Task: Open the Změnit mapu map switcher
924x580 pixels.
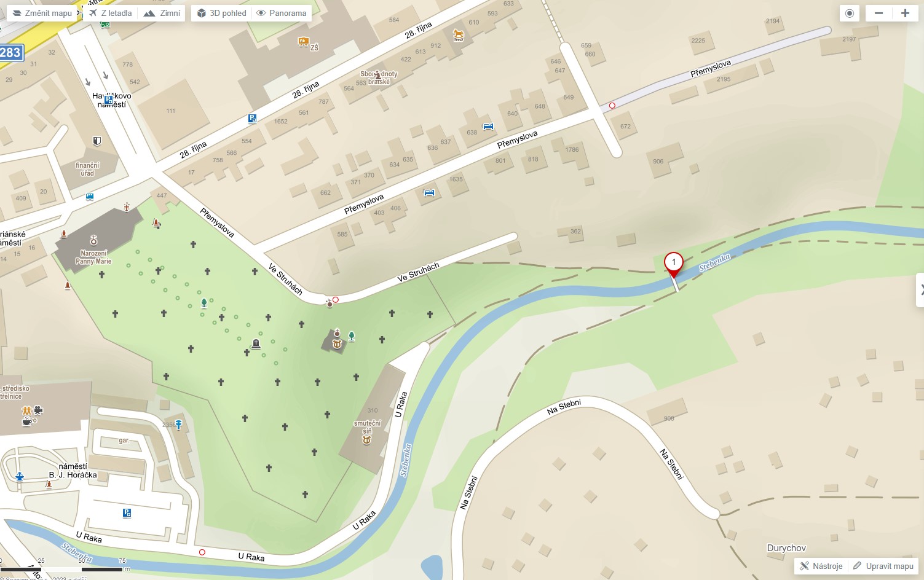Action: click(x=42, y=13)
